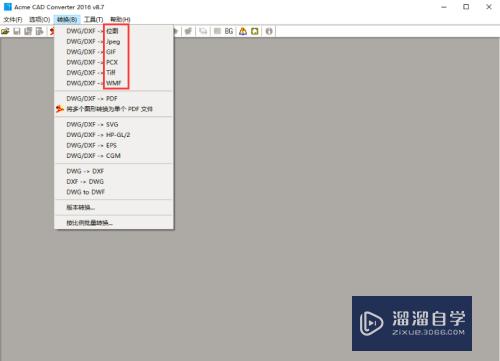Close the Acme CAD Converter window
Image resolution: width=500 pixels, height=361 pixels.
tap(489, 7)
